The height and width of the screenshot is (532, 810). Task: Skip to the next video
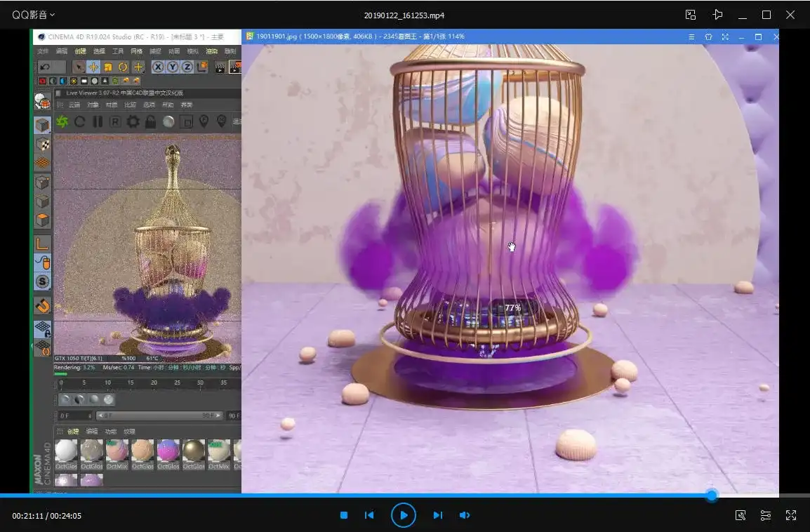click(x=437, y=515)
